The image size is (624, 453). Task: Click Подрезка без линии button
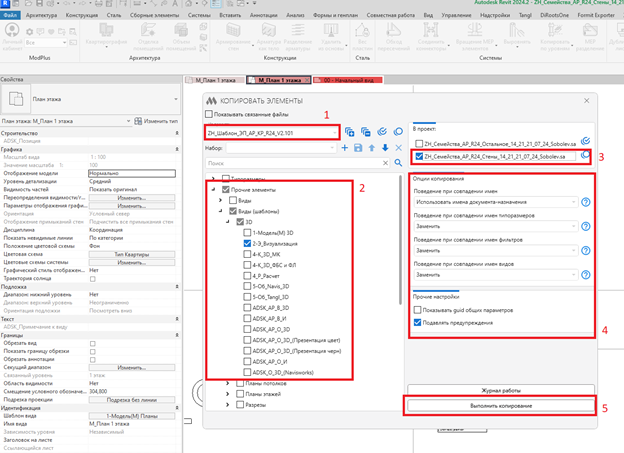coord(132,400)
